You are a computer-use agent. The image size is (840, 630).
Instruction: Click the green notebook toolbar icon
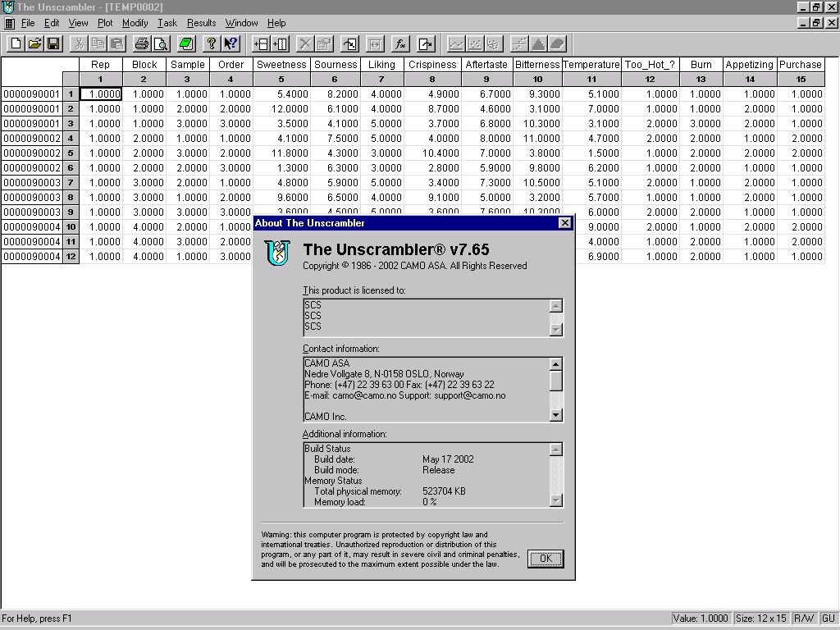185,43
